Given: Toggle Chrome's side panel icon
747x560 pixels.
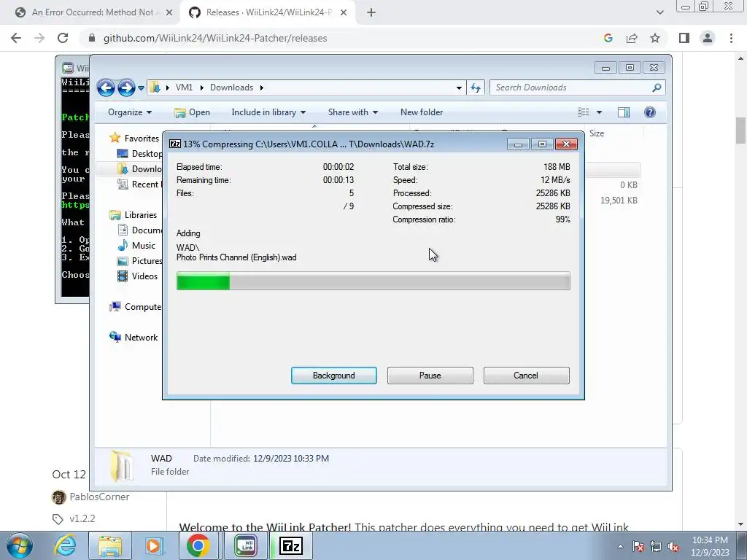Looking at the screenshot, I should (684, 38).
